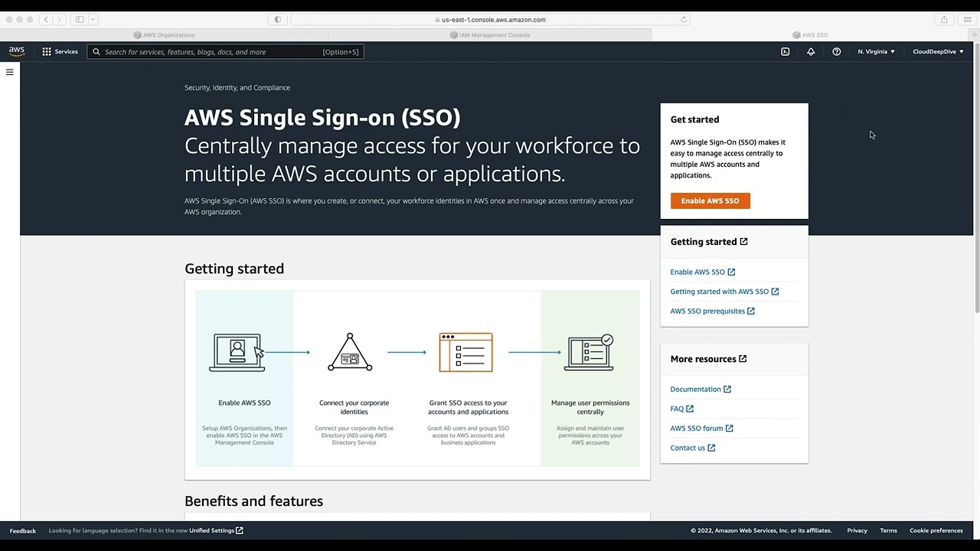
Task: Switch to the AWS Organizations tab
Action: [164, 34]
